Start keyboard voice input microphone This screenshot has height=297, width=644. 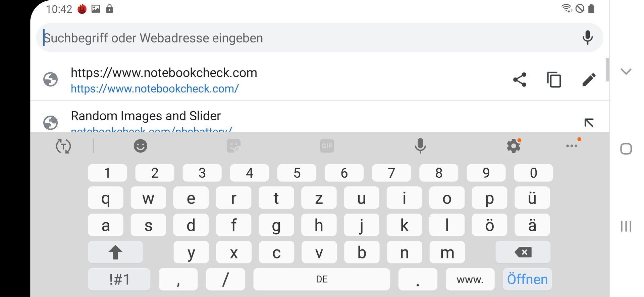(420, 146)
